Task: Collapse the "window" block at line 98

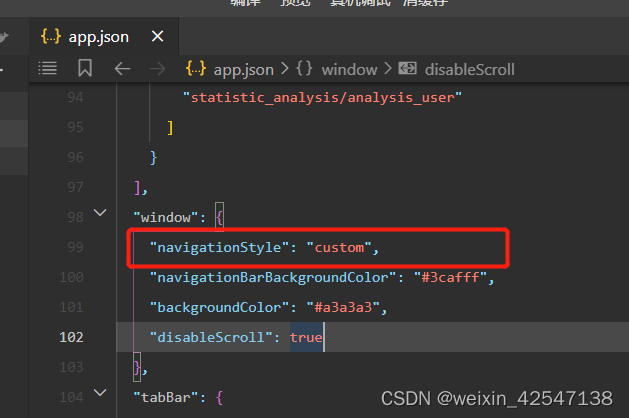Action: click(x=100, y=213)
